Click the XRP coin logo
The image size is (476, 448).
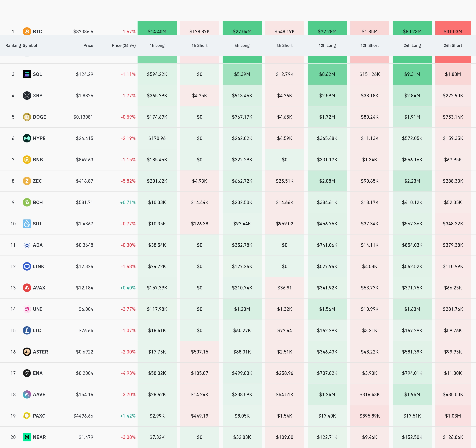(27, 96)
